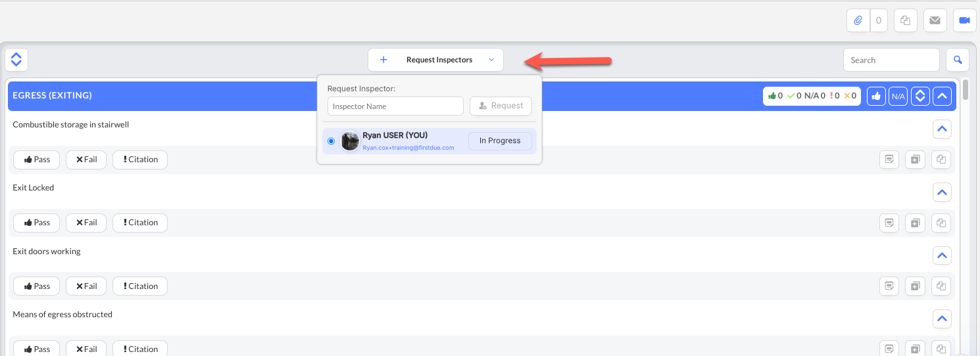Click the Inspector Name input field

395,106
